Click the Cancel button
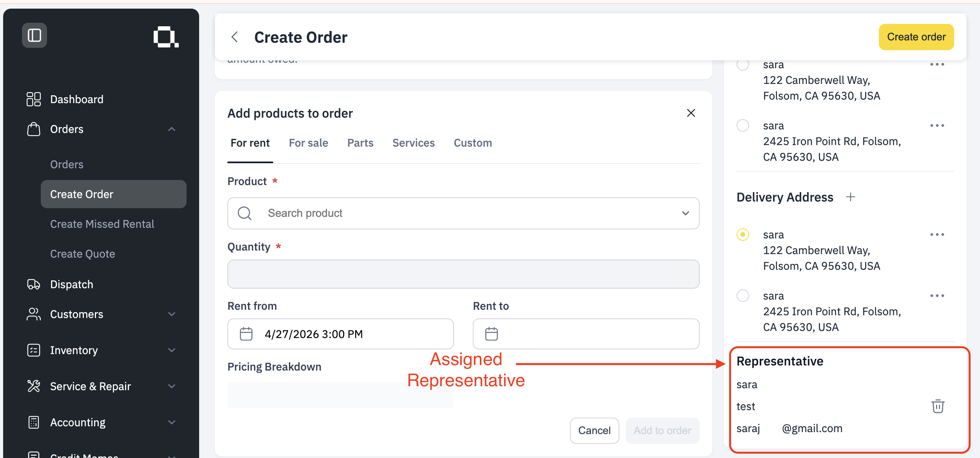The image size is (980, 458). 594,431
